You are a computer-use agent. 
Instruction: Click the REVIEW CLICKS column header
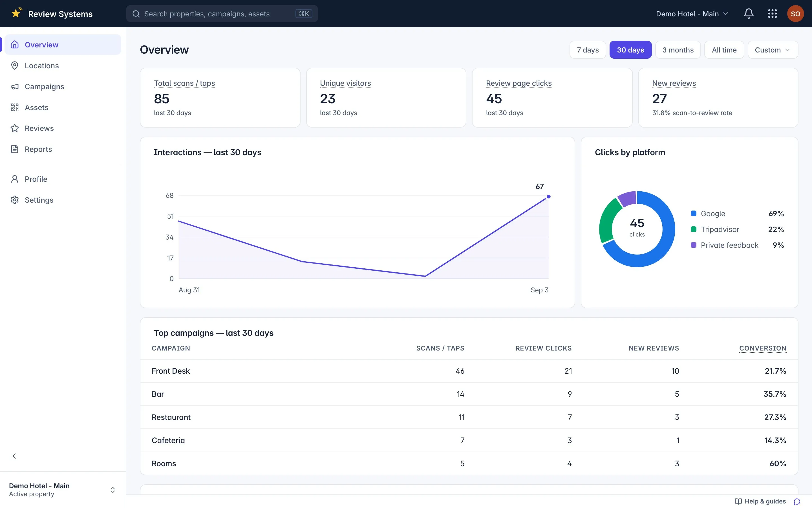(x=543, y=348)
